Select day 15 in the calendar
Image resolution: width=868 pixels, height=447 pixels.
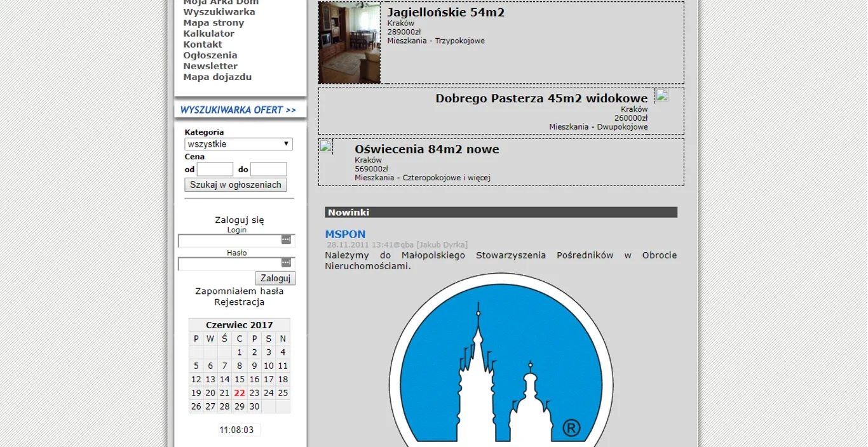(x=240, y=380)
